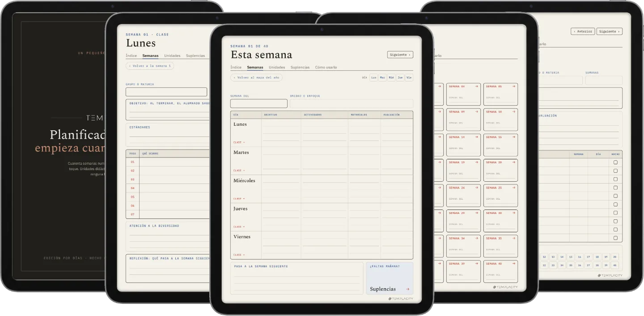Open the Semana 39 week card
644x316 pixels.
463,272
